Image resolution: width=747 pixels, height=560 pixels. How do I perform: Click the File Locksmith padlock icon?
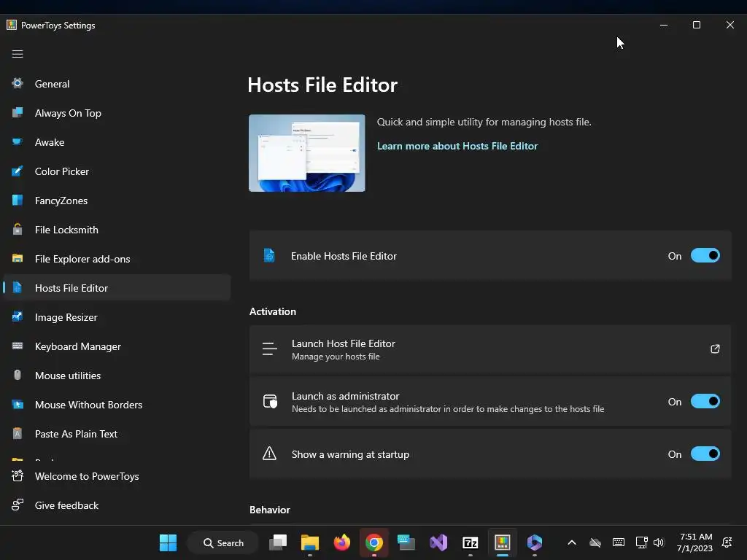(x=18, y=229)
